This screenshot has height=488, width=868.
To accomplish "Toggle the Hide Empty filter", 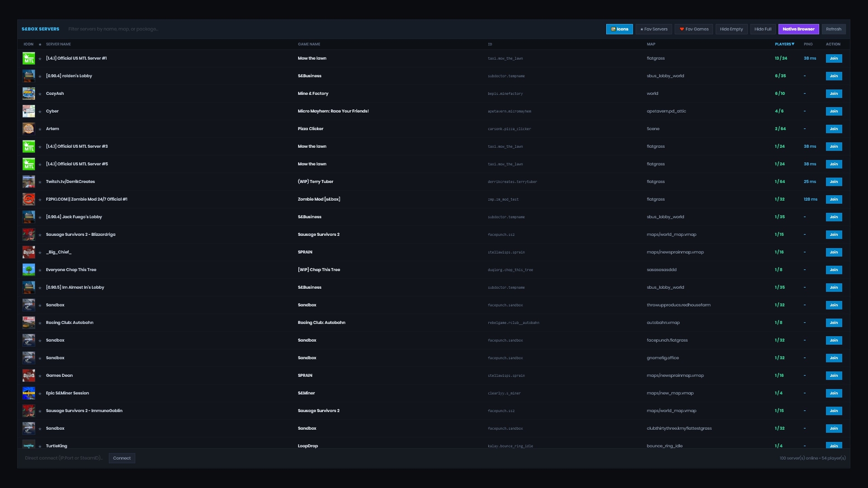I will pos(731,29).
